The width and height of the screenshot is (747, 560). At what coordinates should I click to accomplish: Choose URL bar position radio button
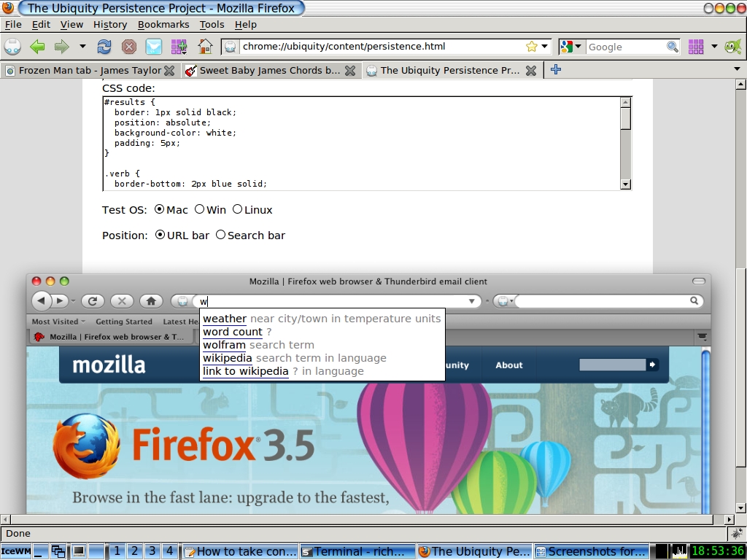[160, 235]
